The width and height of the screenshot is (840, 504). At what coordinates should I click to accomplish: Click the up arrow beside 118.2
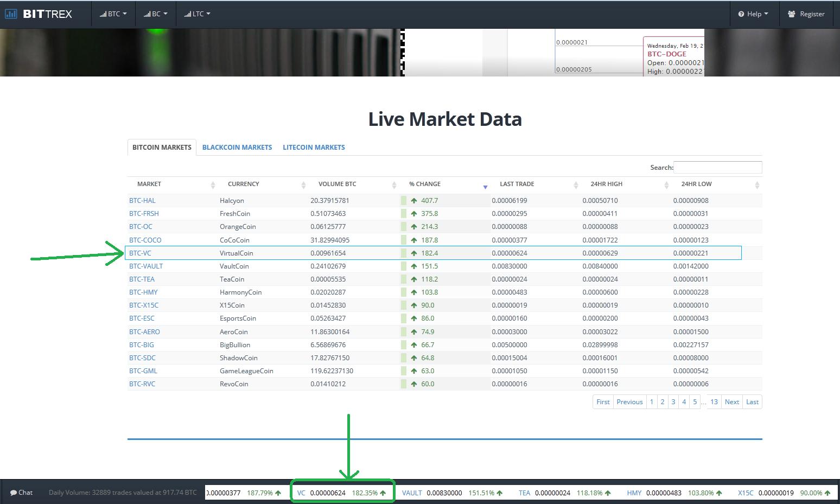click(x=414, y=279)
